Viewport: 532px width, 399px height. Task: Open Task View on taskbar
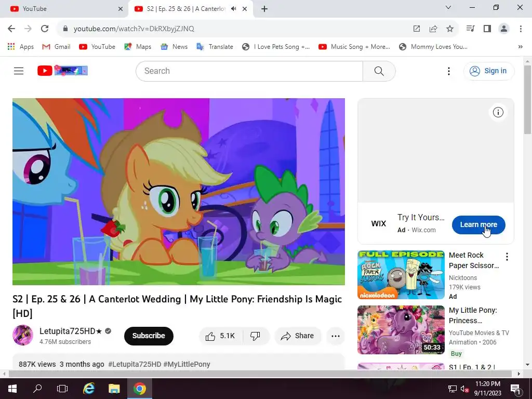pyautogui.click(x=62, y=389)
